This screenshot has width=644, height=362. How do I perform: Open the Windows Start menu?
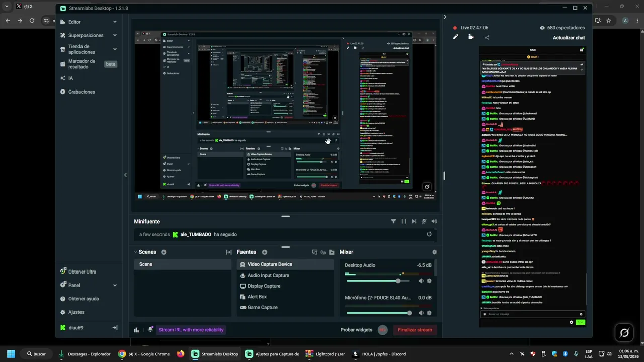(11, 354)
